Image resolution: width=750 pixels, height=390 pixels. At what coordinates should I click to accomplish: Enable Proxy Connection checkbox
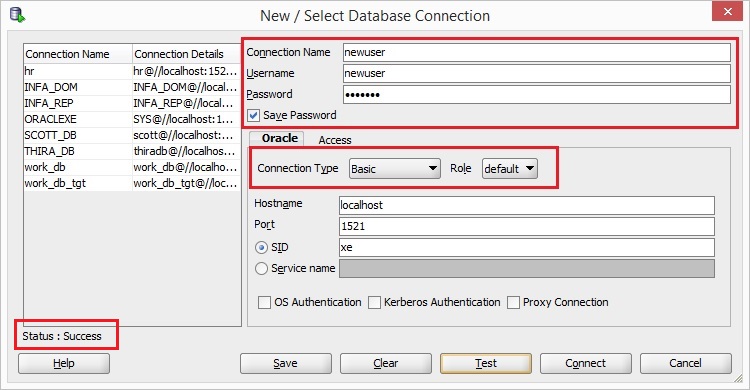pos(513,302)
